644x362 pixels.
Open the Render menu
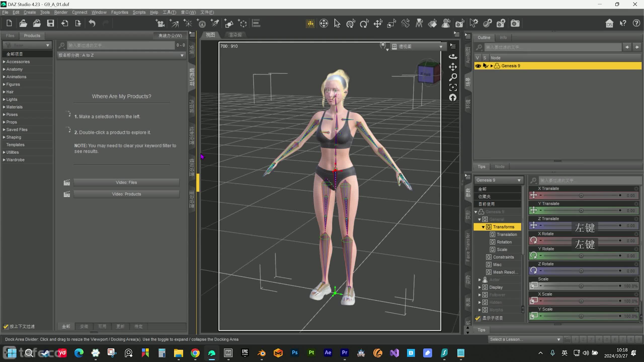coord(61,12)
